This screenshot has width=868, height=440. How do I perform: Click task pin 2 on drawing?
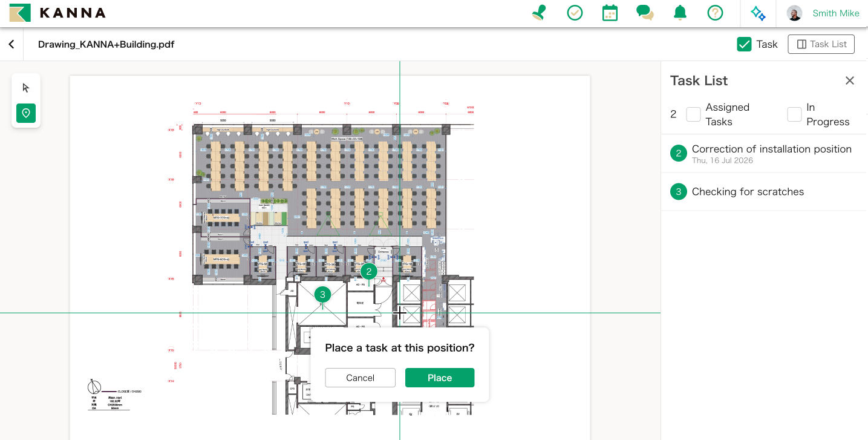(369, 272)
